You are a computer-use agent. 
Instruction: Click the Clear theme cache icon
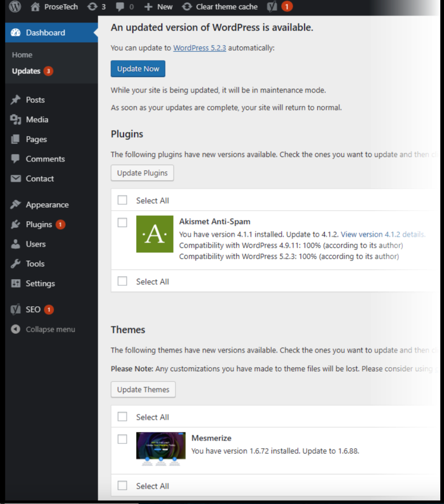(x=187, y=7)
